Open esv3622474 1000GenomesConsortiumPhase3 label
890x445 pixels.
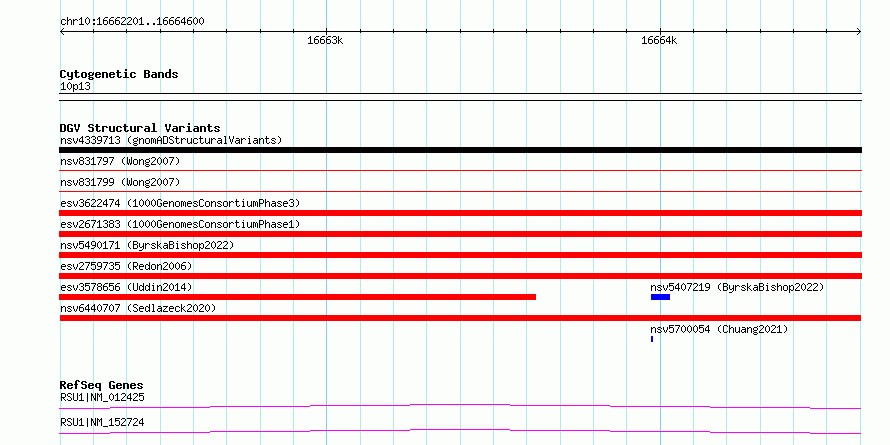click(x=180, y=203)
